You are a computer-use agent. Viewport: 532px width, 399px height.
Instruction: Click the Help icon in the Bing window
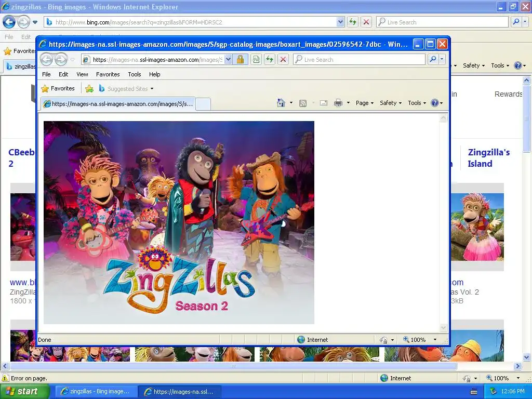(518, 65)
